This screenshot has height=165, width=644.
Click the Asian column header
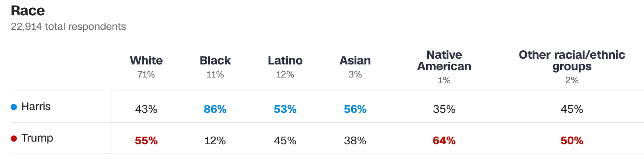355,61
